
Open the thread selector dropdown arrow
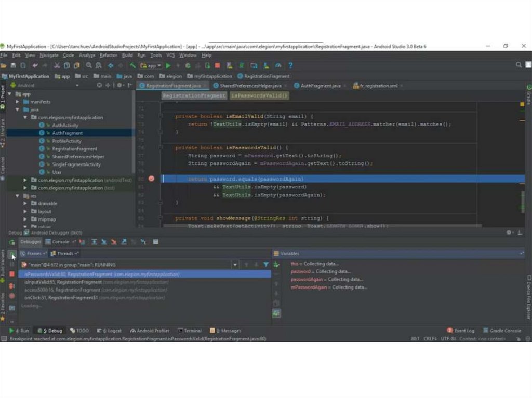[235, 265]
